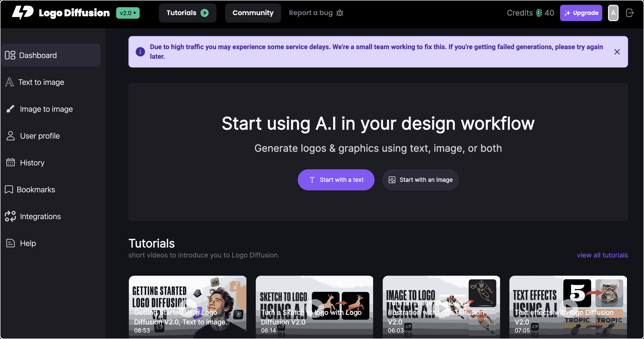Click the green credits coin icon

[x=539, y=13]
